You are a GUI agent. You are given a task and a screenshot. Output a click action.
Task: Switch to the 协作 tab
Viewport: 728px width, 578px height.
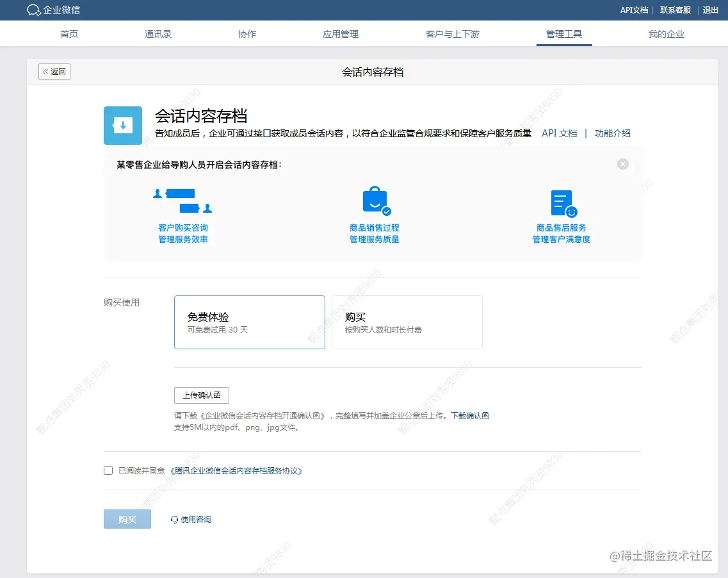tap(247, 34)
